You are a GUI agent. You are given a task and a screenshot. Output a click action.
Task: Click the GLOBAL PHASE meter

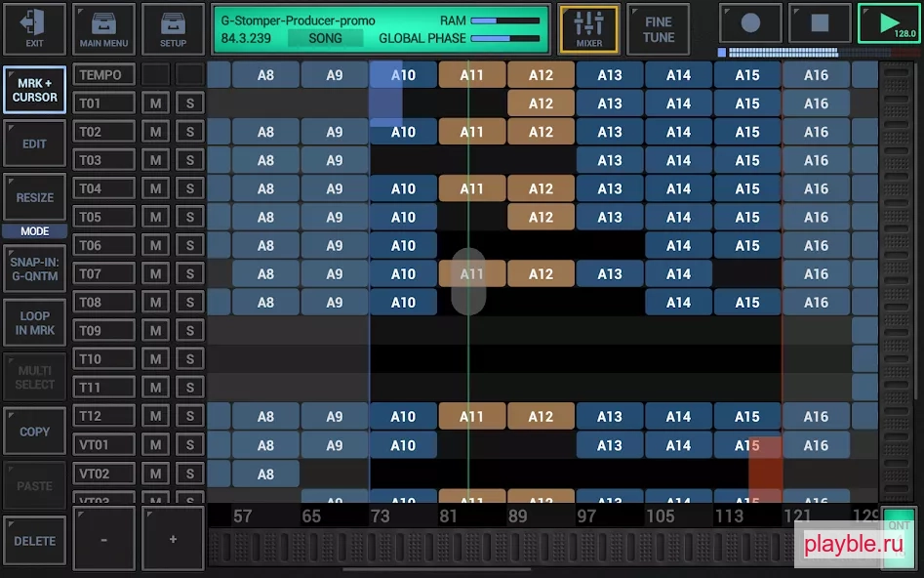tap(505, 38)
